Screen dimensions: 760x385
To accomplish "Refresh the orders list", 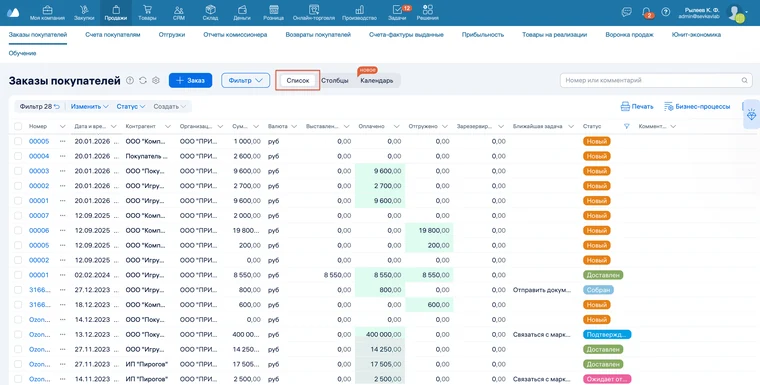I will 142,80.
